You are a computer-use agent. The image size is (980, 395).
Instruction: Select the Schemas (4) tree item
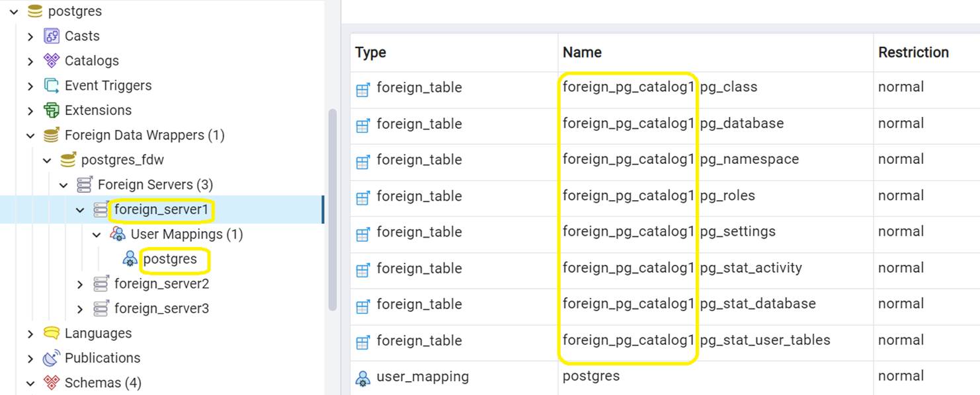tap(102, 382)
